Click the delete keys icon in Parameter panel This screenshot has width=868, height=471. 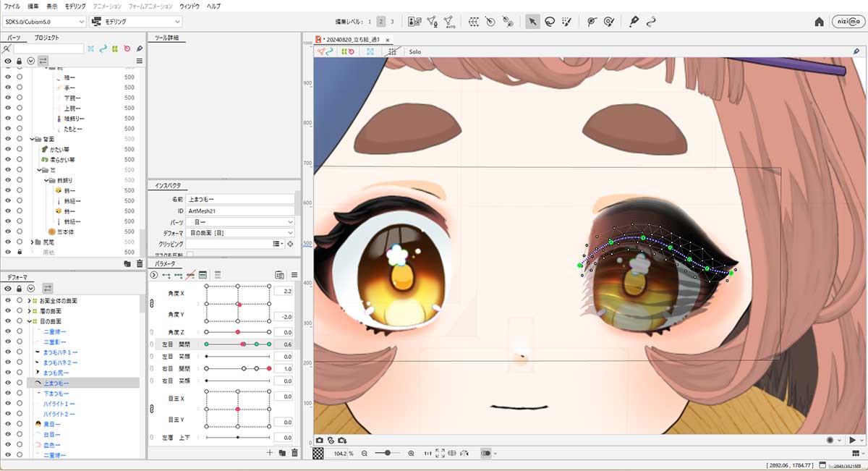click(191, 275)
